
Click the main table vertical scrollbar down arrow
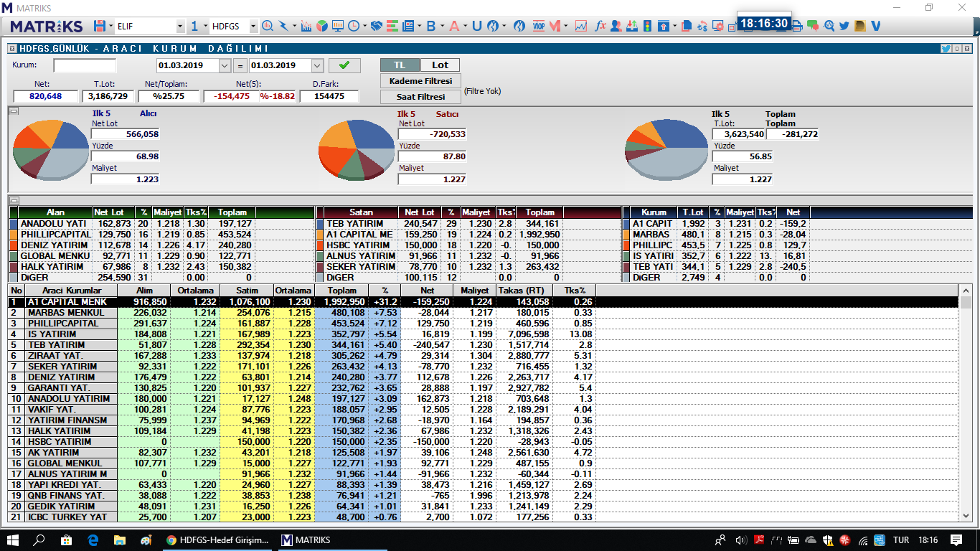coord(966,517)
